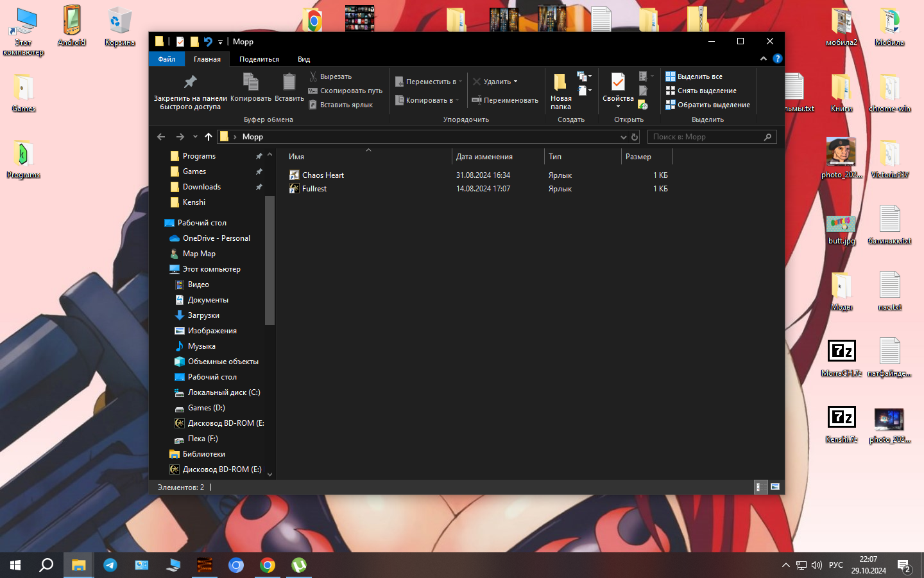The width and height of the screenshot is (924, 578).
Task: Click the Rename ribbon button
Action: point(505,100)
